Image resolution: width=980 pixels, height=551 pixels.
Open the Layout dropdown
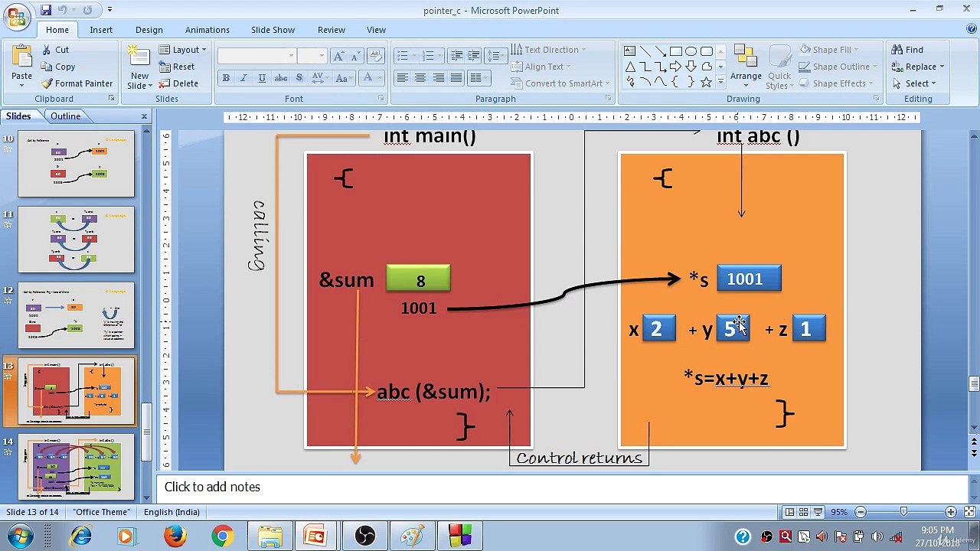183,50
